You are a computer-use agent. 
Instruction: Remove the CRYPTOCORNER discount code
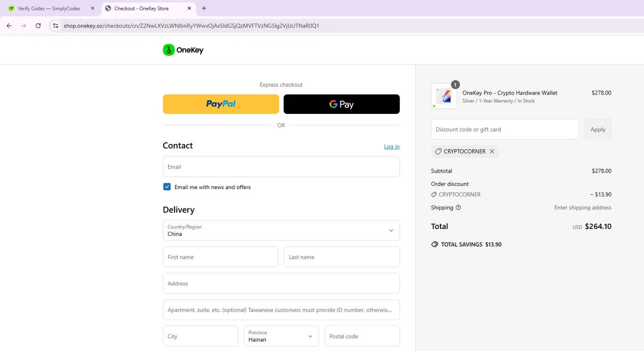point(492,151)
